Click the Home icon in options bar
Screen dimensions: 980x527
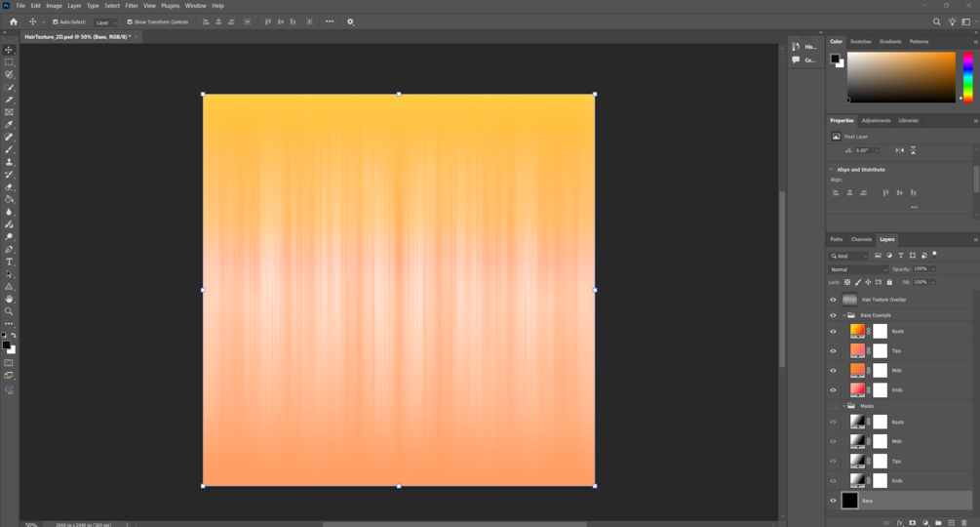click(x=13, y=21)
